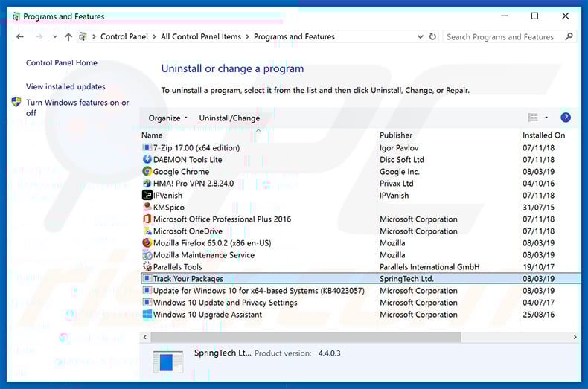Click the view layout icon
588x389 pixels.
click(532, 118)
